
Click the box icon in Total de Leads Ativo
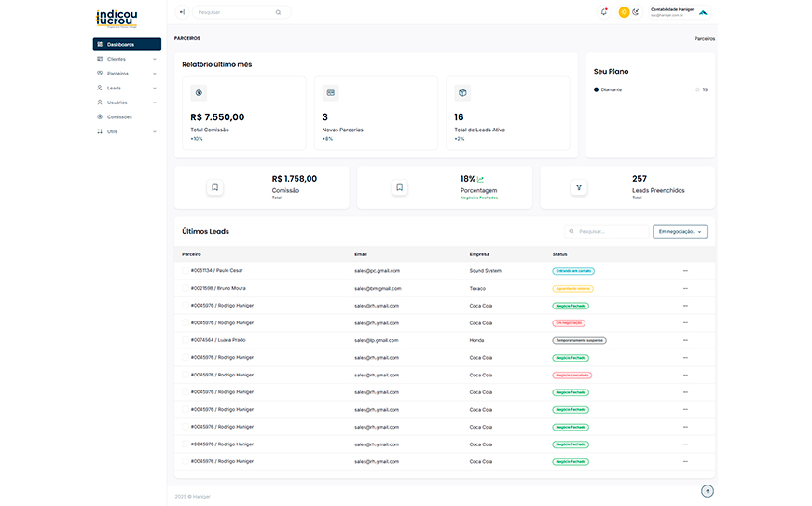(x=462, y=93)
